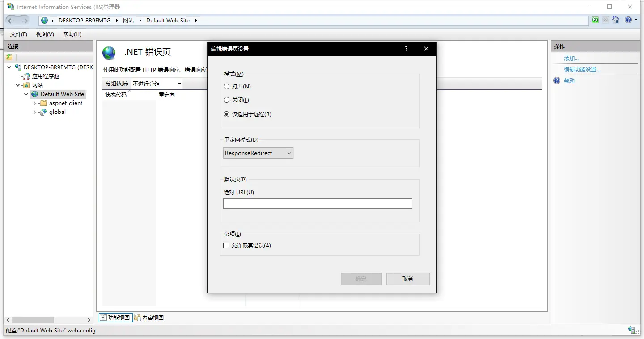Click the 编辑功能设置... link
The height and width of the screenshot is (339, 644).
click(x=582, y=70)
